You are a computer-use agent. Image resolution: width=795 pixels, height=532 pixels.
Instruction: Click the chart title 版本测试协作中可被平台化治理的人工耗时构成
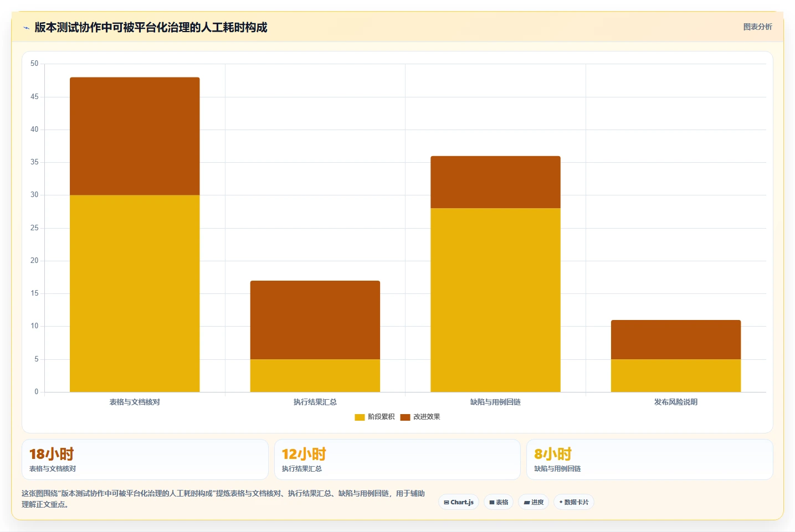tap(151, 27)
